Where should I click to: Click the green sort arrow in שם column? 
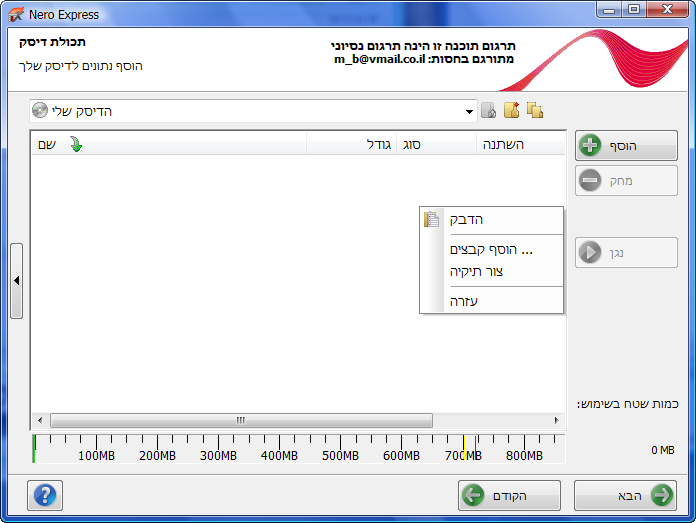tap(76, 144)
